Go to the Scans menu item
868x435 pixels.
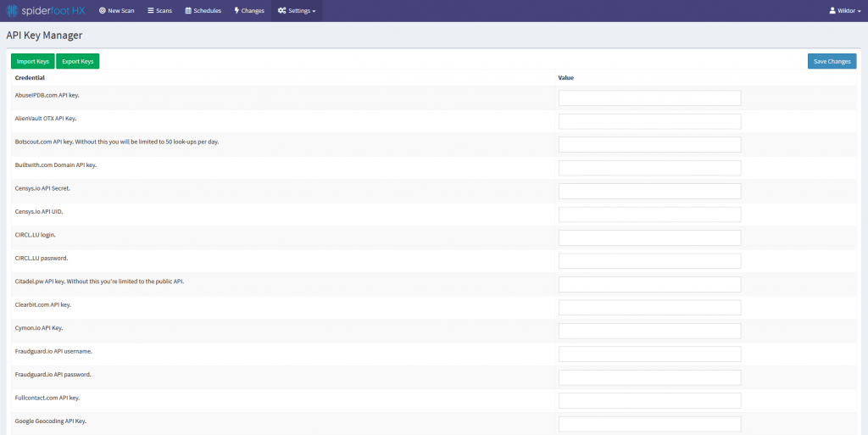160,10
